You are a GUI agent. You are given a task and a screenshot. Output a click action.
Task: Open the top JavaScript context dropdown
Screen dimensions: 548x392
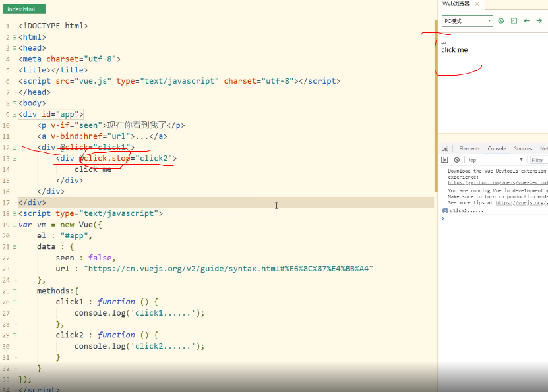coord(495,160)
